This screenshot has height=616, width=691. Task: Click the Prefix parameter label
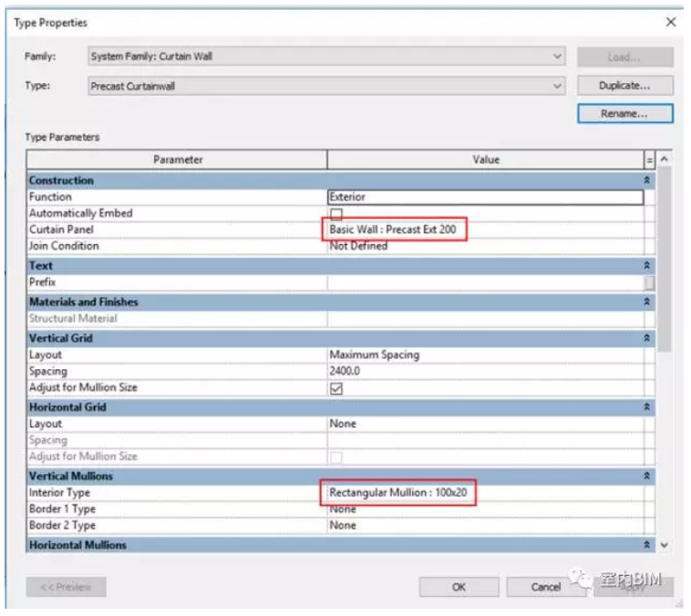pos(42,282)
